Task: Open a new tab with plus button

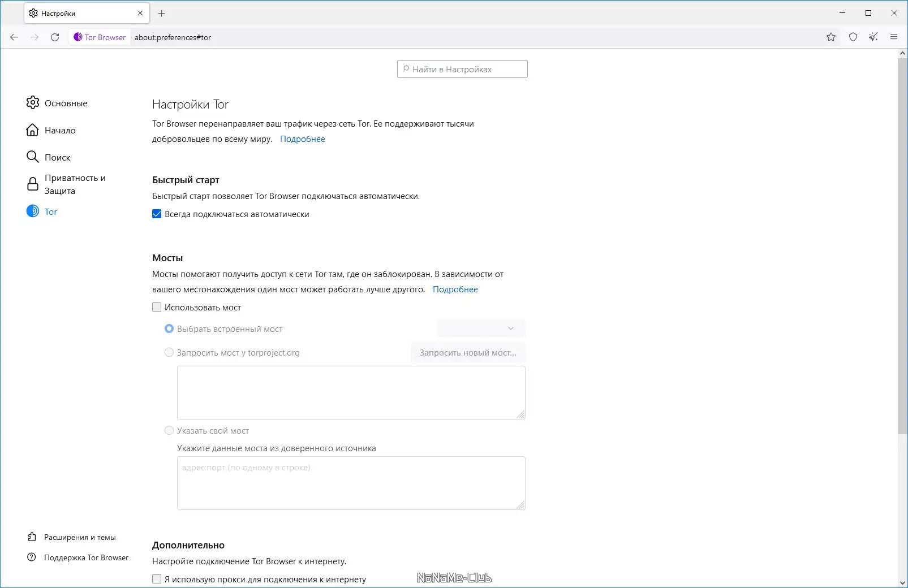Action: coord(162,13)
